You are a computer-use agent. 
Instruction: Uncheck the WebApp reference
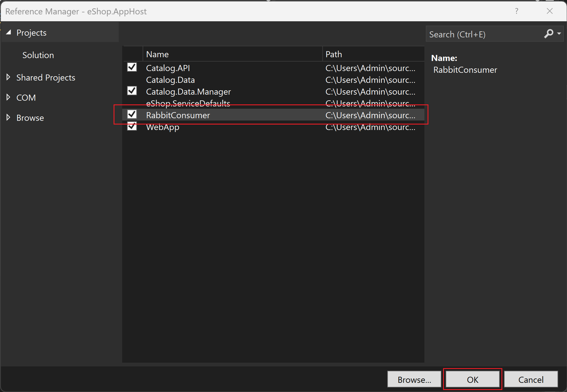coord(132,127)
